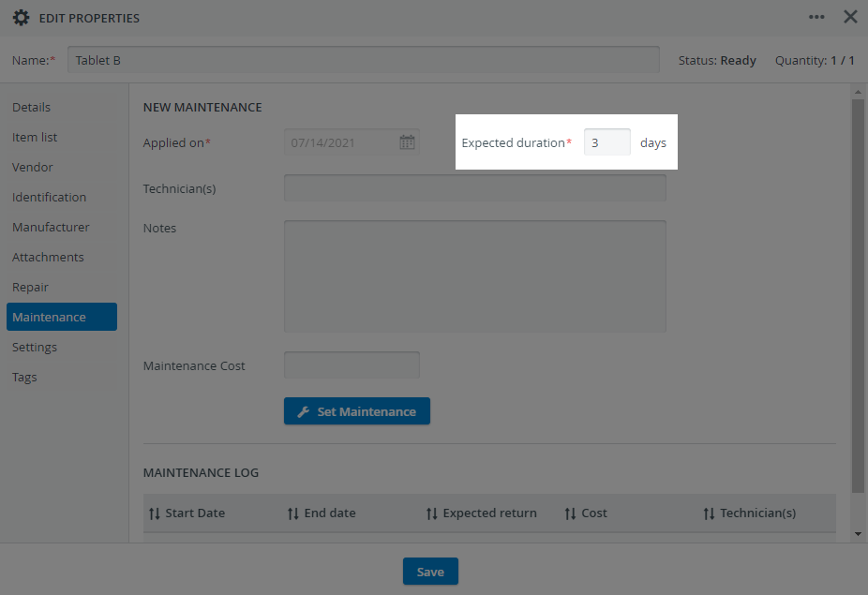Open calendar picker for Applied on date
This screenshot has width=868, height=595.
407,142
